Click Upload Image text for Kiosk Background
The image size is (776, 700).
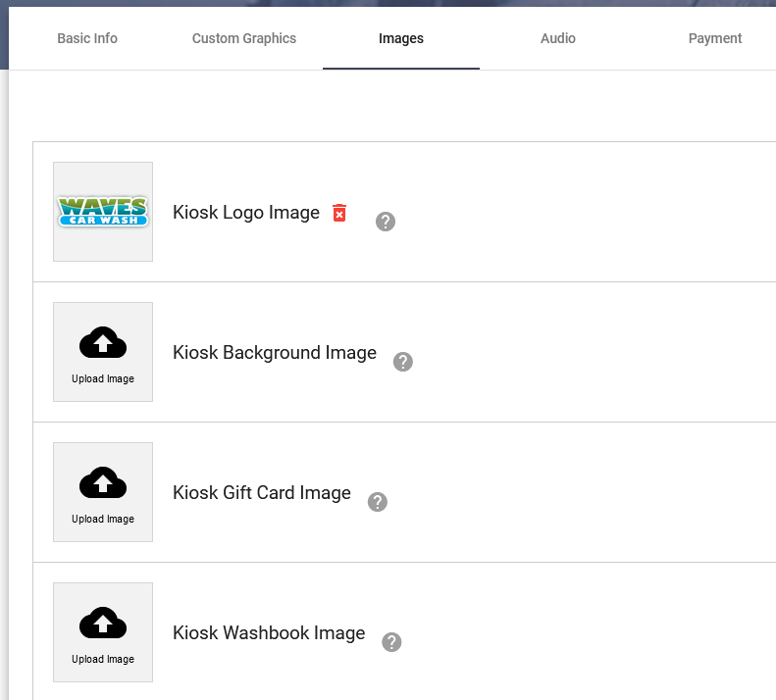click(x=103, y=378)
